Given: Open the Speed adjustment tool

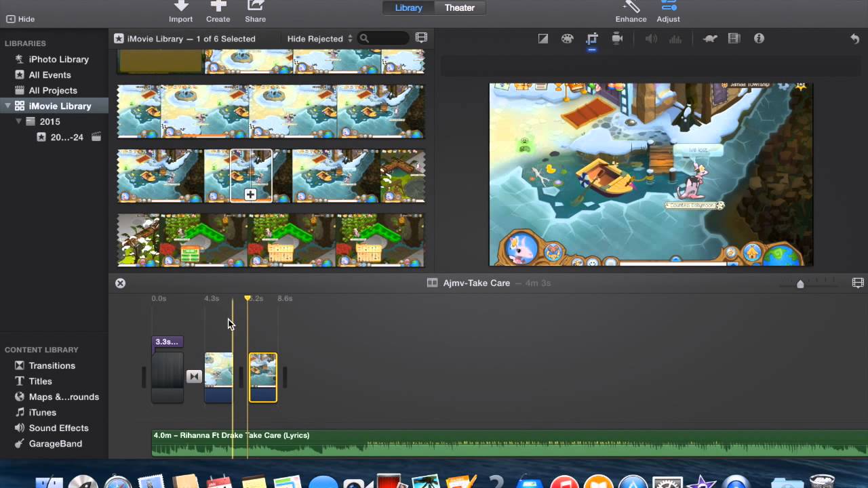Looking at the screenshot, I should point(710,39).
